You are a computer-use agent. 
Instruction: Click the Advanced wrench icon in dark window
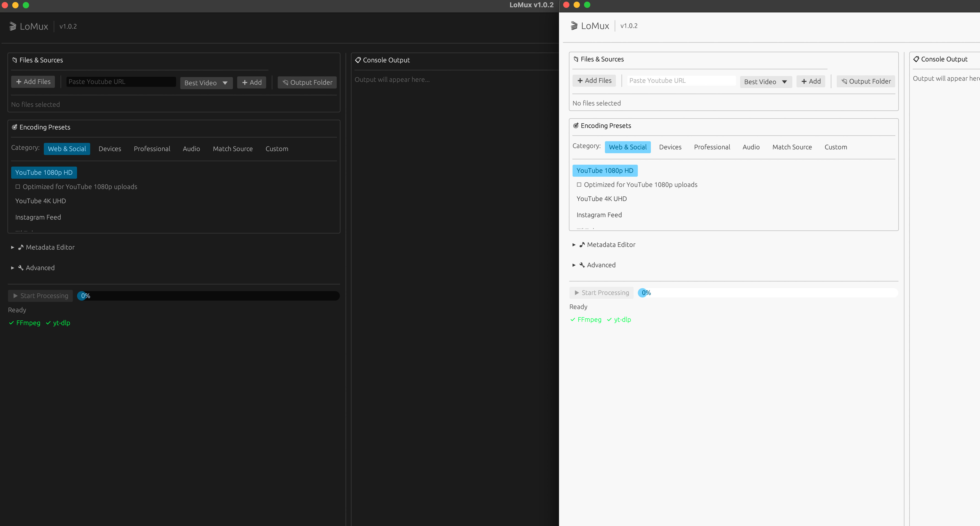(x=21, y=268)
